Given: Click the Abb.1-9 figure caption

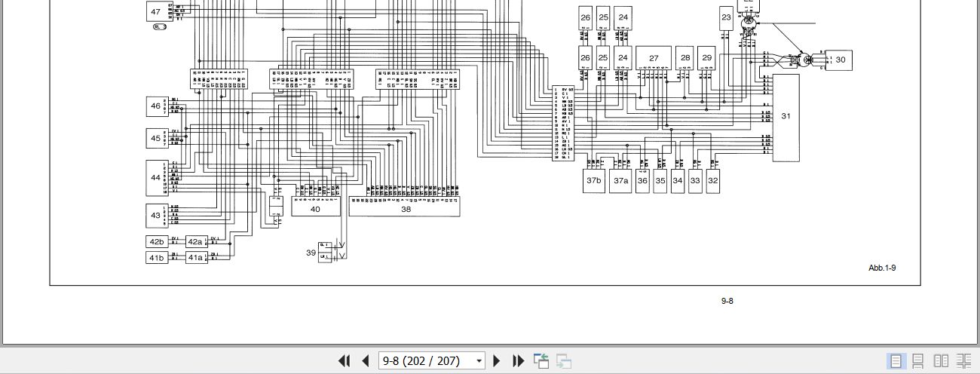Looking at the screenshot, I should click(x=882, y=268).
